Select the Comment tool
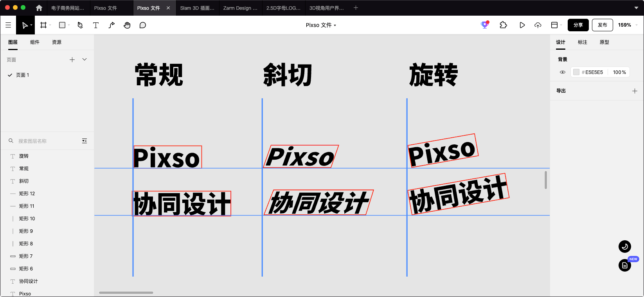The image size is (644, 297). point(143,25)
